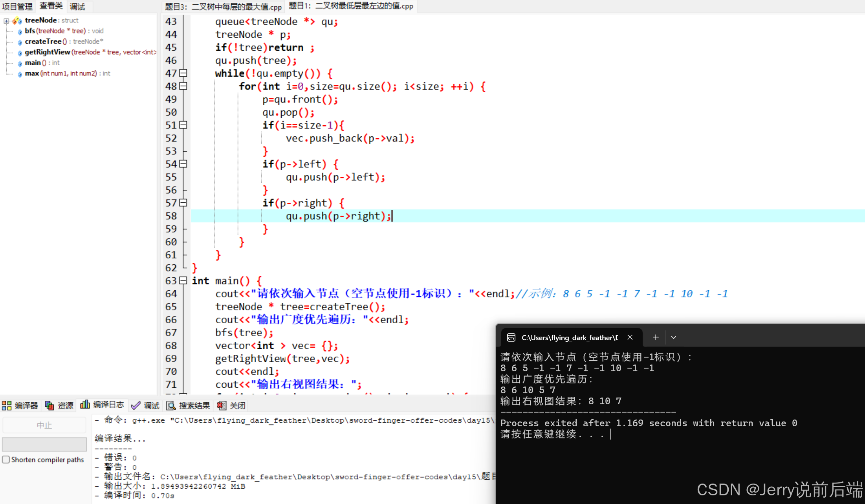Open a new terminal tab with plus
This screenshot has height=504, width=865.
pos(656,337)
